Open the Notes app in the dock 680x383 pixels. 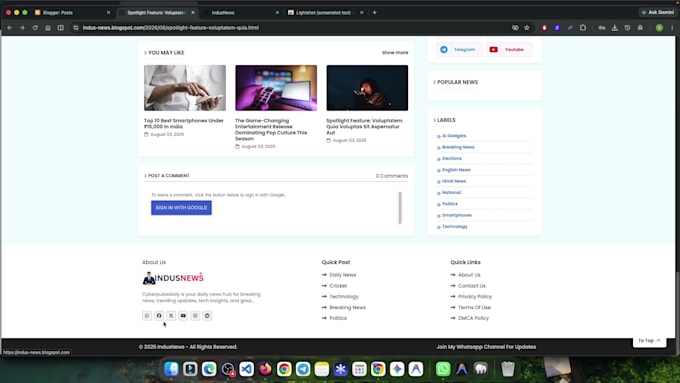[x=322, y=369]
